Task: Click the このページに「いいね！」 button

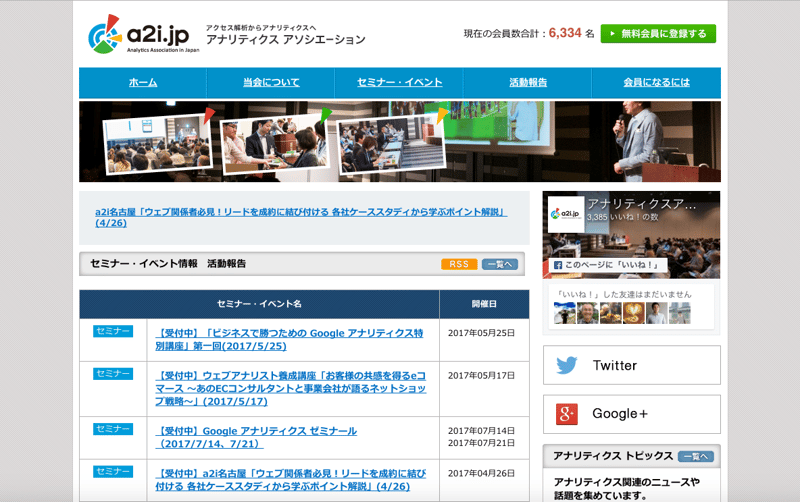Action: pyautogui.click(x=610, y=265)
